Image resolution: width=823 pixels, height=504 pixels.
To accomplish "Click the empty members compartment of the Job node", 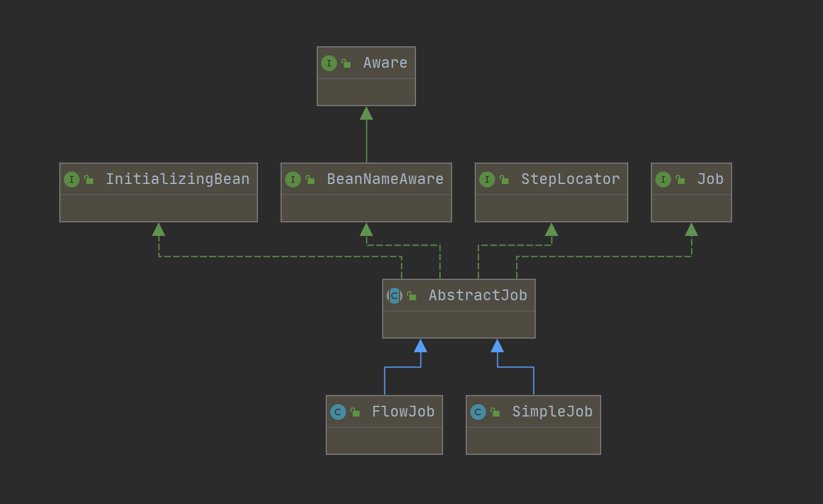I will click(691, 208).
